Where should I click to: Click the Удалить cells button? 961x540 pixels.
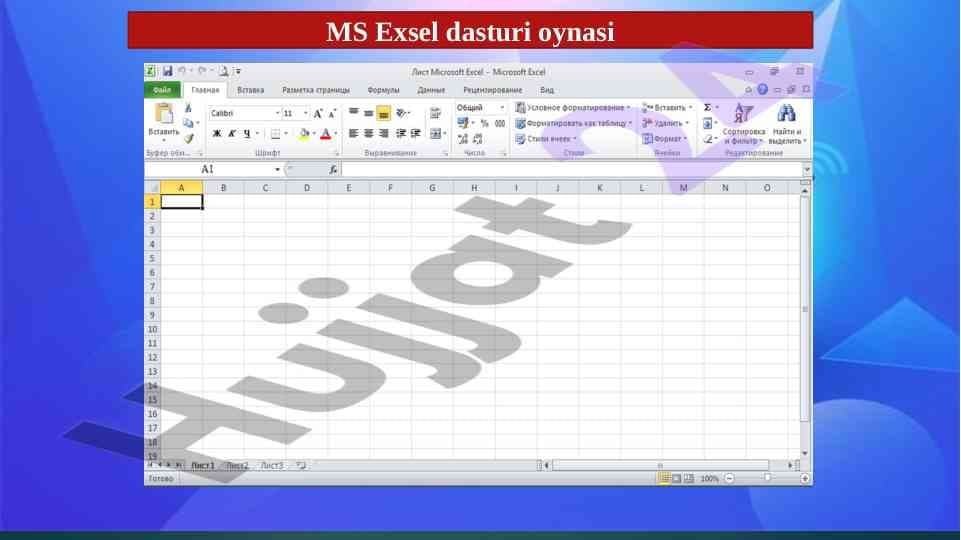(666, 123)
